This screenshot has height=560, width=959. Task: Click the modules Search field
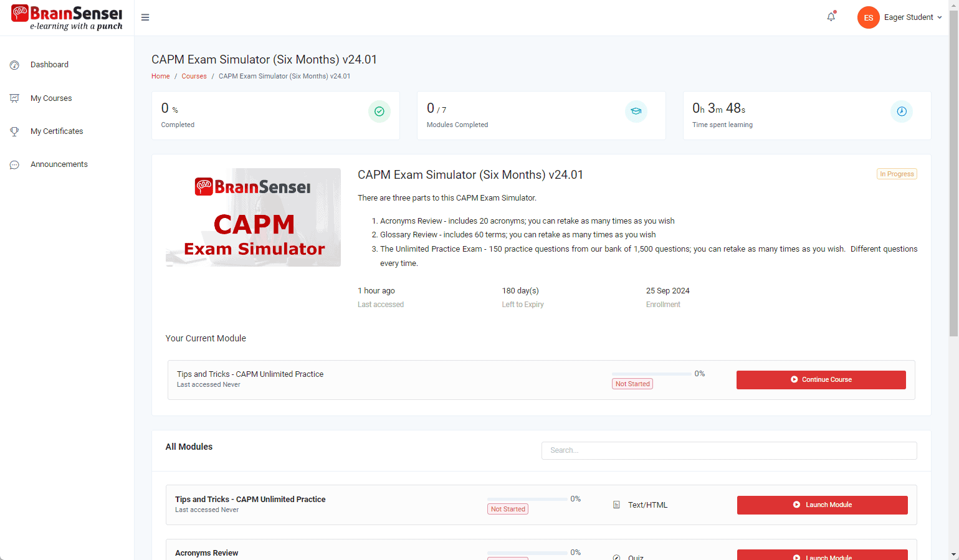(x=729, y=450)
